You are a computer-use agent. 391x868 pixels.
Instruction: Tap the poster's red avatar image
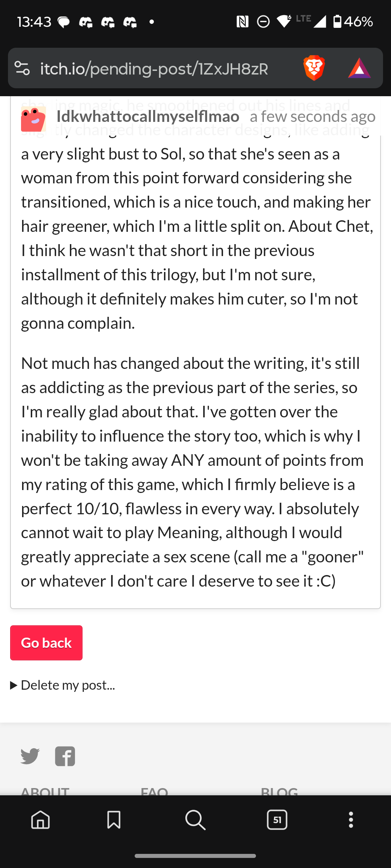[x=33, y=119]
